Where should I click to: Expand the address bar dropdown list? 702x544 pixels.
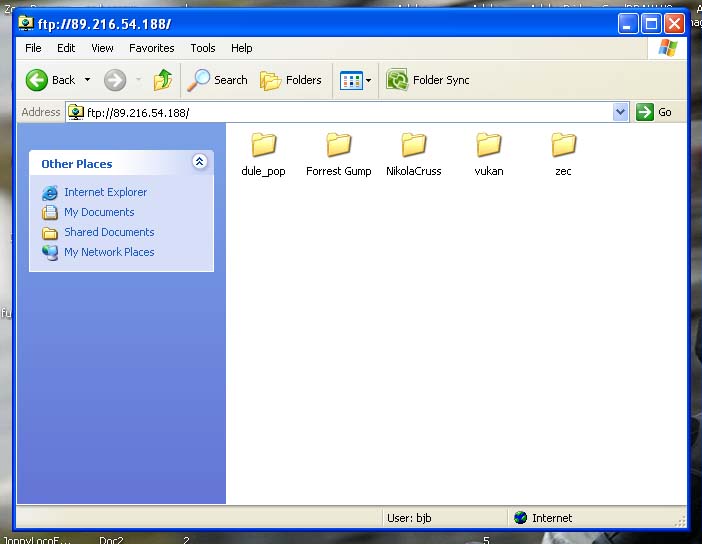620,112
